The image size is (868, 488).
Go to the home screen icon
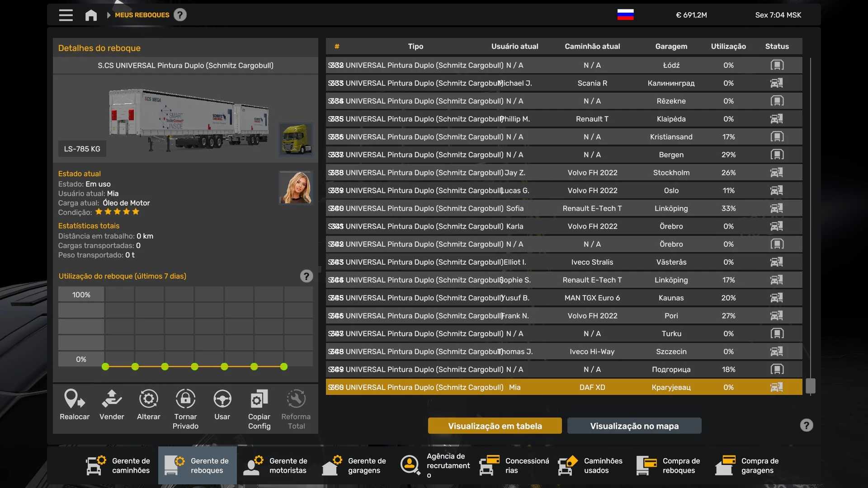[x=91, y=15]
